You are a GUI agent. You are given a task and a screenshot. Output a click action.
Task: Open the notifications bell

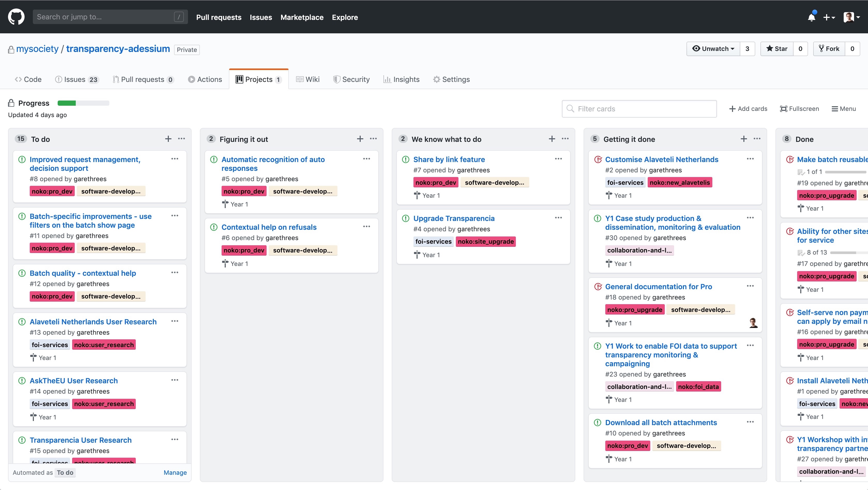click(811, 17)
